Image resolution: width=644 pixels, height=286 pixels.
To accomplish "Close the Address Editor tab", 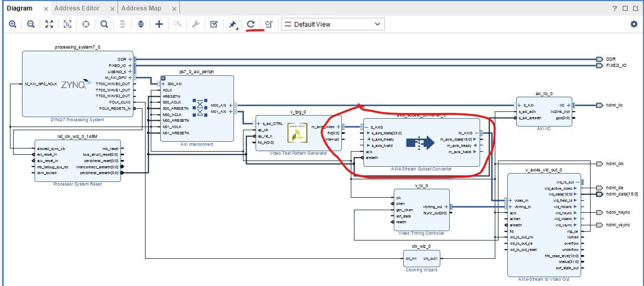I will 113,9.
